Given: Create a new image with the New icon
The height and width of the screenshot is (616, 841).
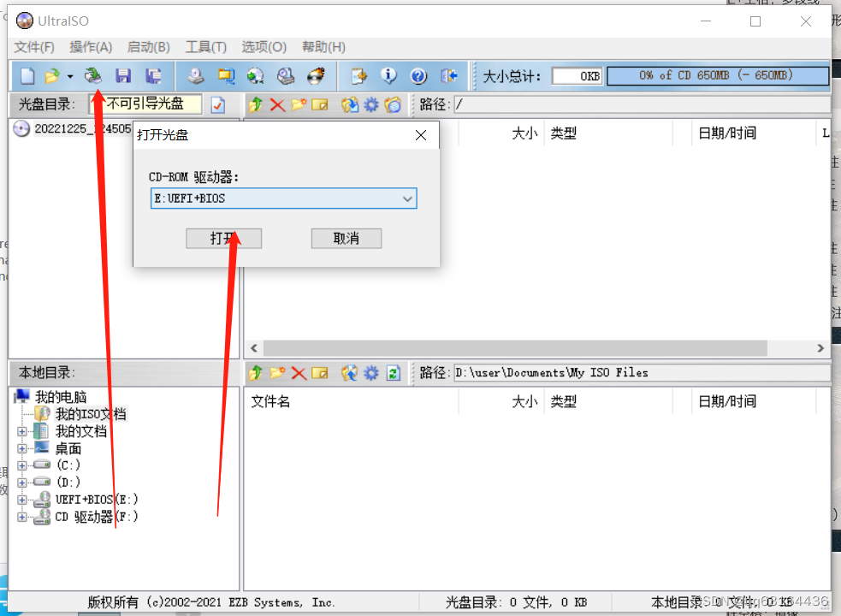Looking at the screenshot, I should click(27, 76).
